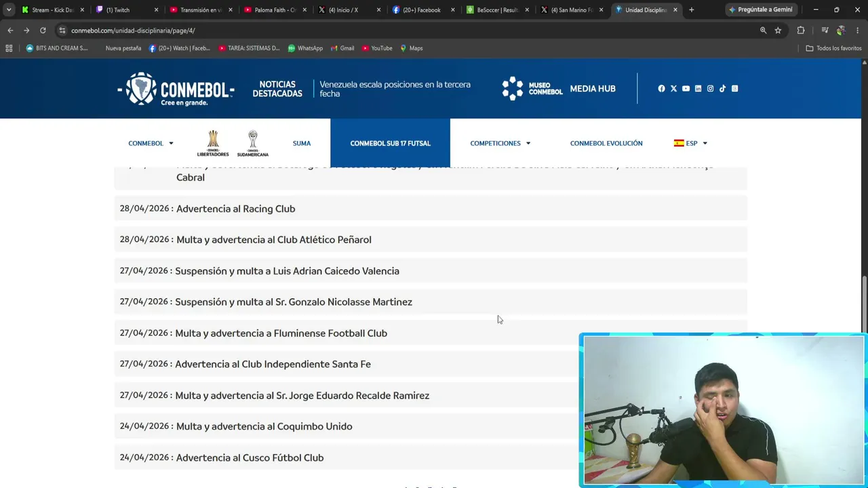Close the Unidad Disciplinaria tab
Screen dimensions: 868x488
675,10
